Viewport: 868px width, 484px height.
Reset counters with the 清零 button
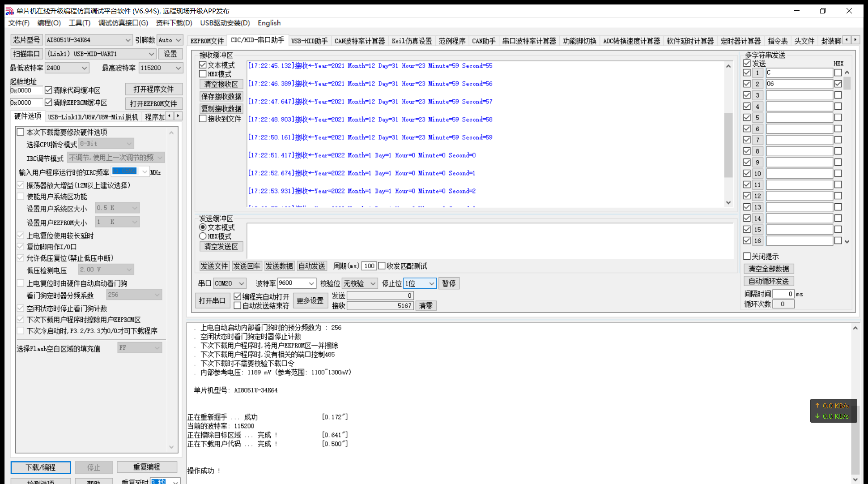point(426,305)
